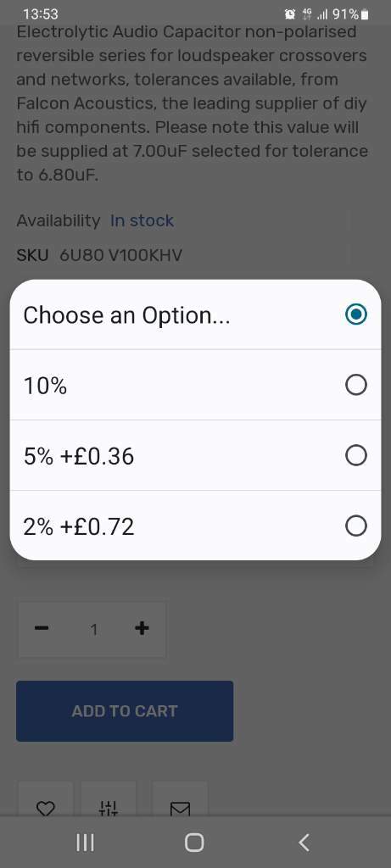The height and width of the screenshot is (868, 391).
Task: Tap the email envelope icon
Action: pos(180,809)
